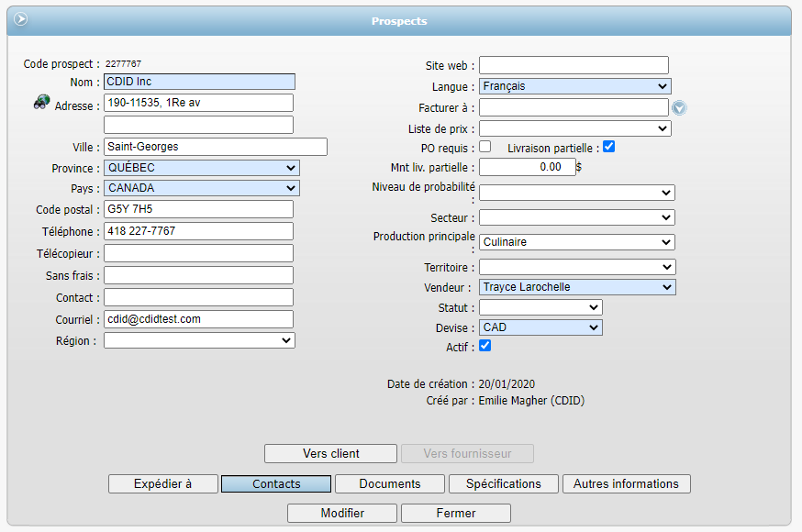Open the Production principale dropdown showing Culinaire
802x532 pixels.
pyautogui.click(x=577, y=242)
